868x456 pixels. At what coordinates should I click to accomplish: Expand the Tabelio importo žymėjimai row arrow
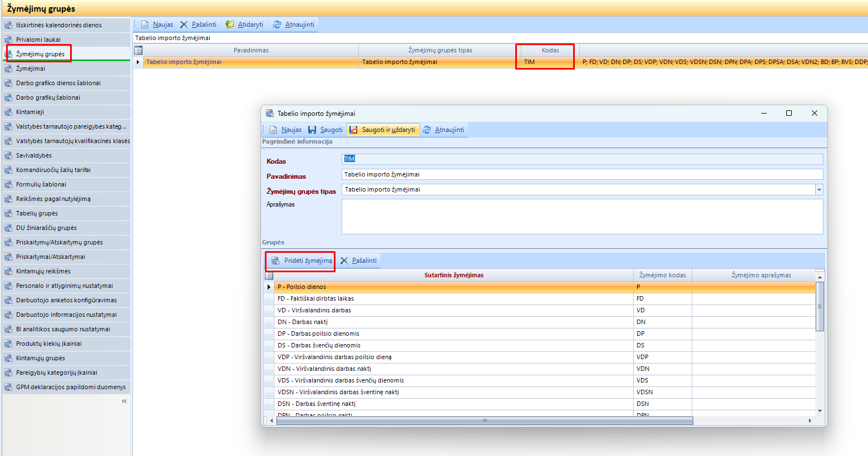pyautogui.click(x=138, y=62)
